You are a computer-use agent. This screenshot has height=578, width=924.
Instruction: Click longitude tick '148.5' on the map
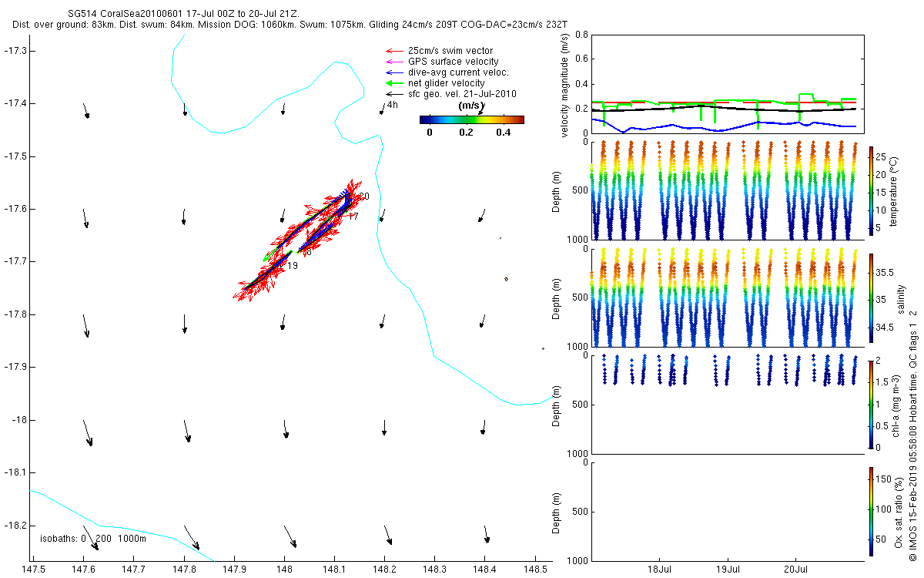[x=534, y=570]
